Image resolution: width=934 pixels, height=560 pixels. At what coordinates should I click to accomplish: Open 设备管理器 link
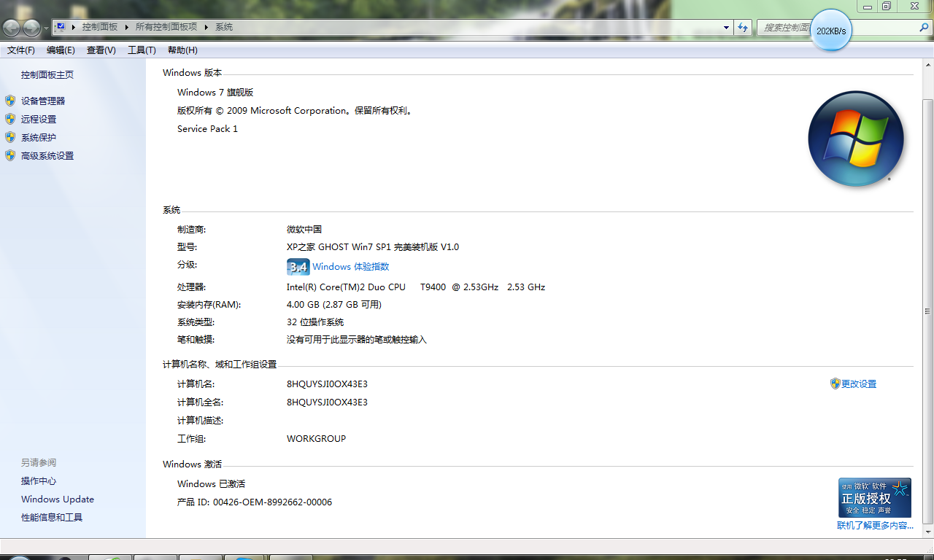(x=43, y=101)
